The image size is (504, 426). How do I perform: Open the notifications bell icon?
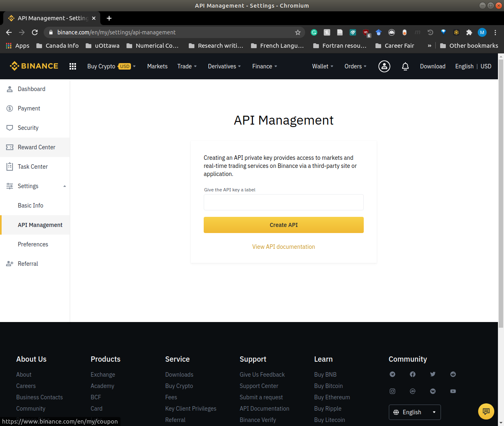pos(405,66)
